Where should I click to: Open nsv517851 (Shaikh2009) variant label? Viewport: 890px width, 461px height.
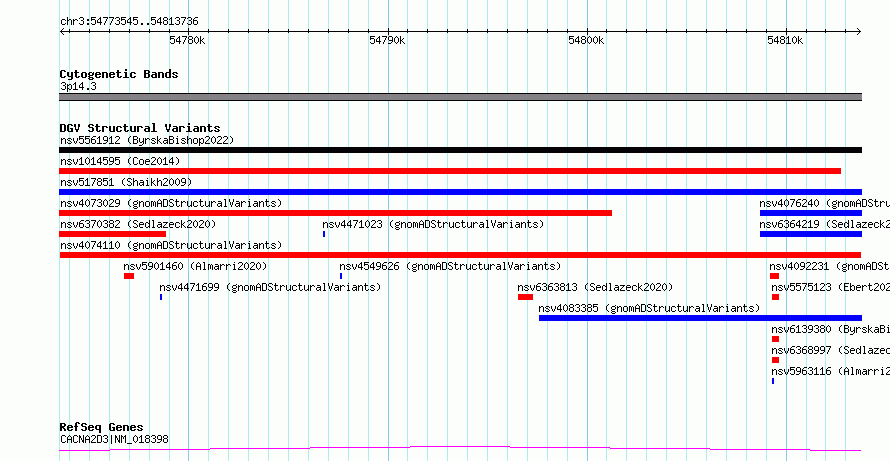tap(126, 182)
